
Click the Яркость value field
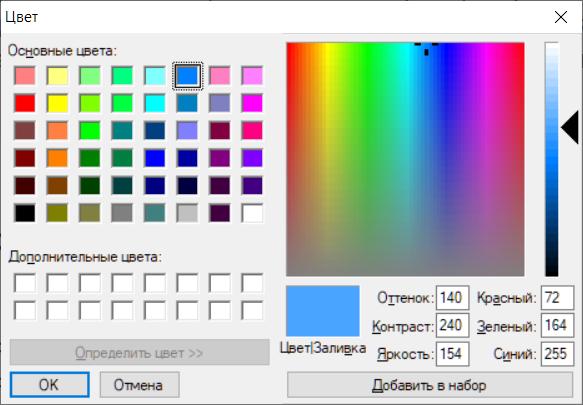[452, 354]
